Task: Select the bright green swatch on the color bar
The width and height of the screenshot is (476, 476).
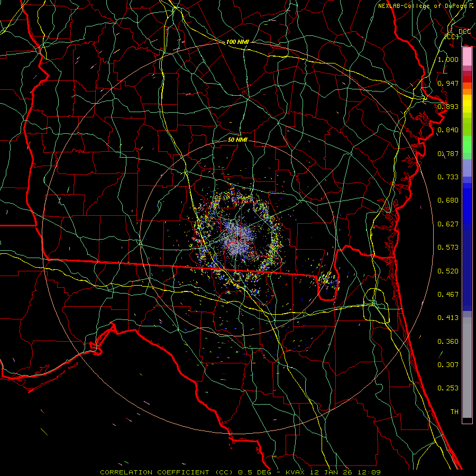Action: 467,144
